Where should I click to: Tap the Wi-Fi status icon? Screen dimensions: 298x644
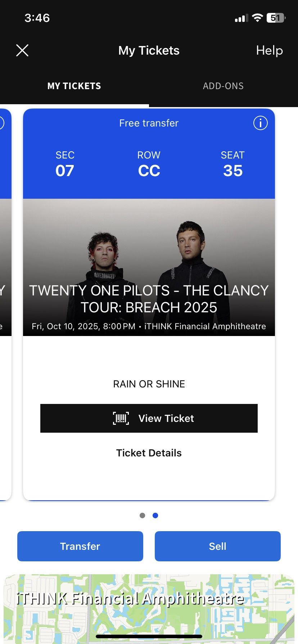(x=257, y=18)
